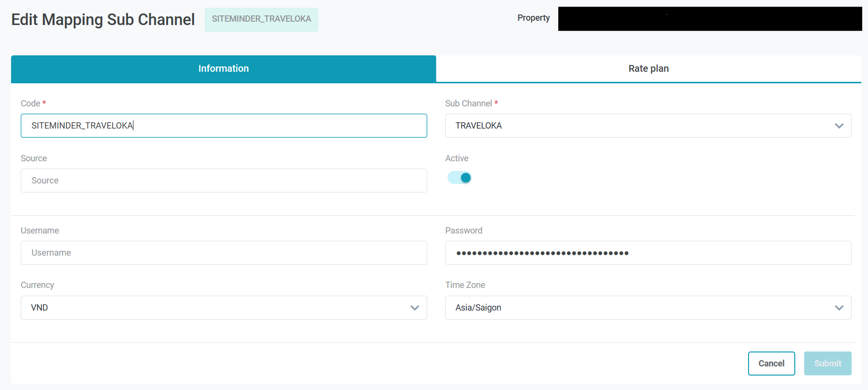Viewport: 868px width, 390px height.
Task: Click the Property label
Action: coord(534,18)
